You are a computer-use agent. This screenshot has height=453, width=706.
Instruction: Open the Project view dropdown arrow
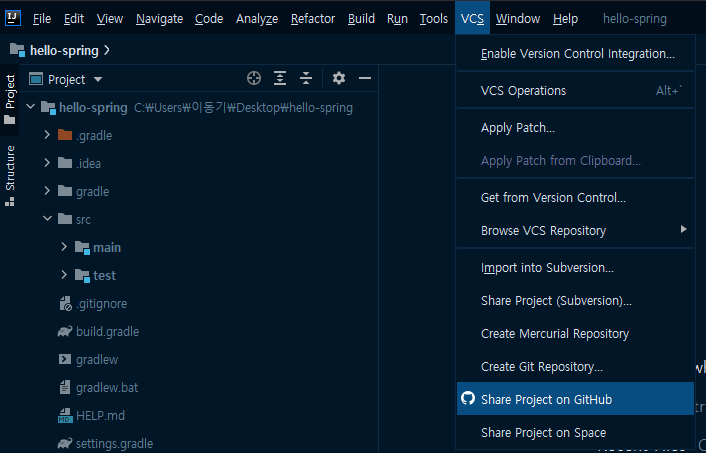[x=98, y=80]
